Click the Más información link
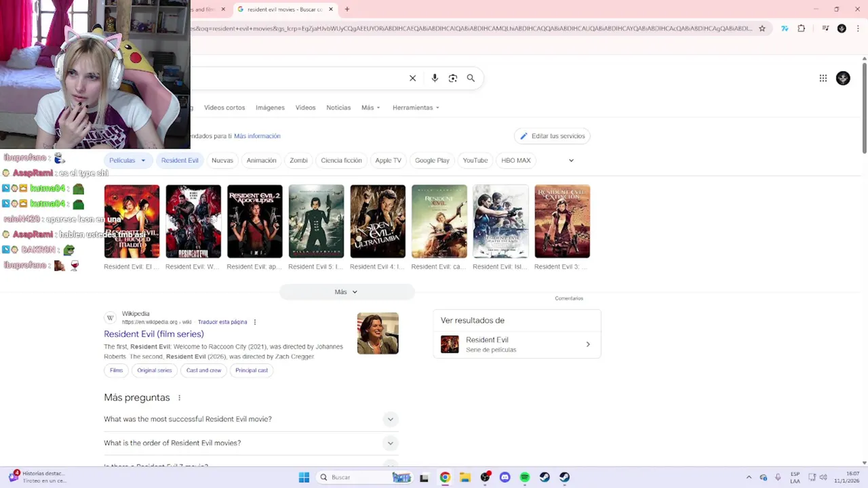Image resolution: width=868 pixels, height=488 pixels. click(x=257, y=136)
